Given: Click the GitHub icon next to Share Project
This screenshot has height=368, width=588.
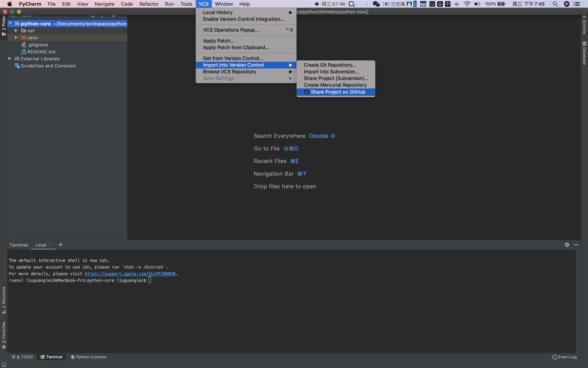Looking at the screenshot, I should tap(307, 92).
